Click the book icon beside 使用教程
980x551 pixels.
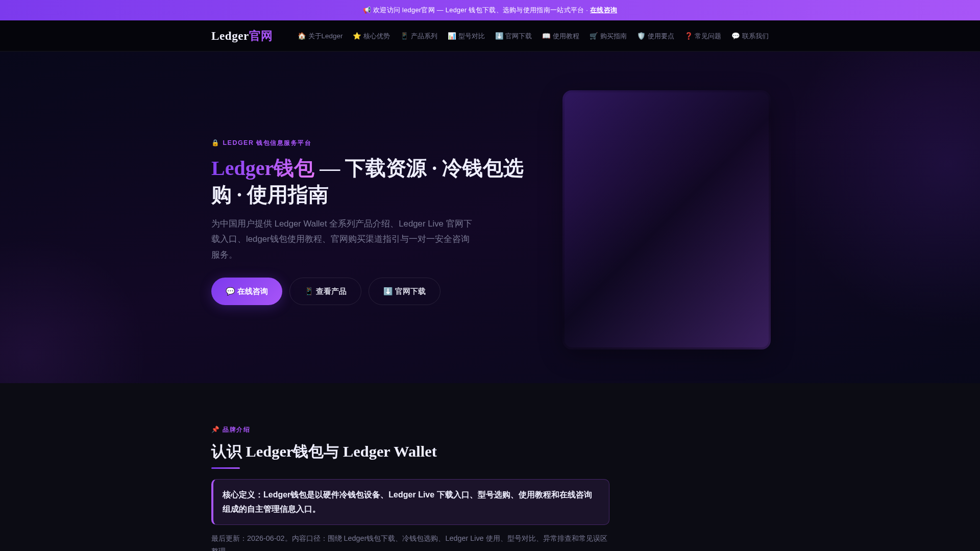tap(546, 36)
